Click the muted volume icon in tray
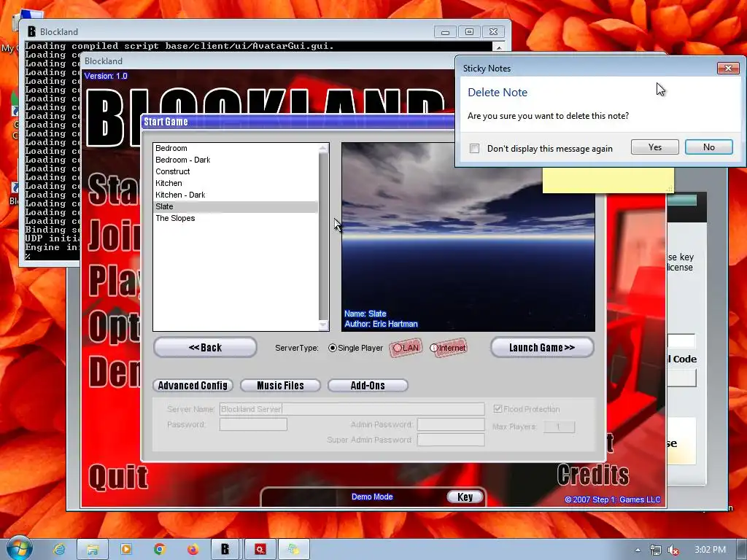Screen dimensions: 747x560 tap(673, 550)
